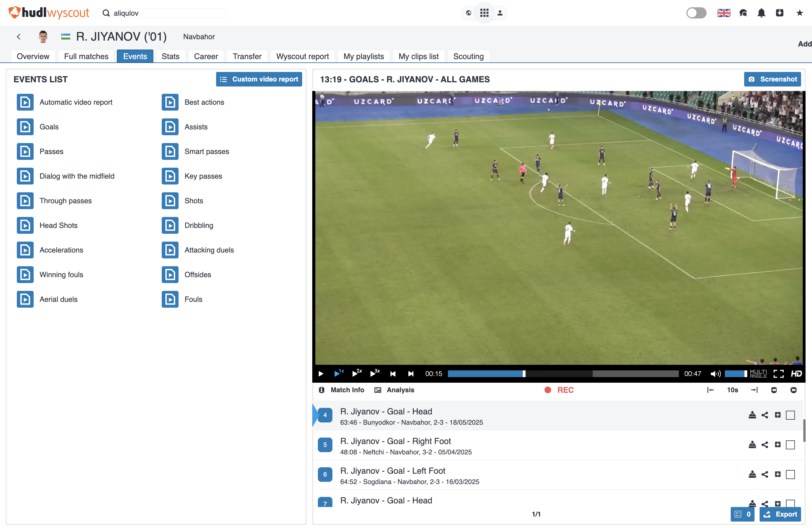Click the fullscreen icon in player
812x528 pixels.
[778, 373]
